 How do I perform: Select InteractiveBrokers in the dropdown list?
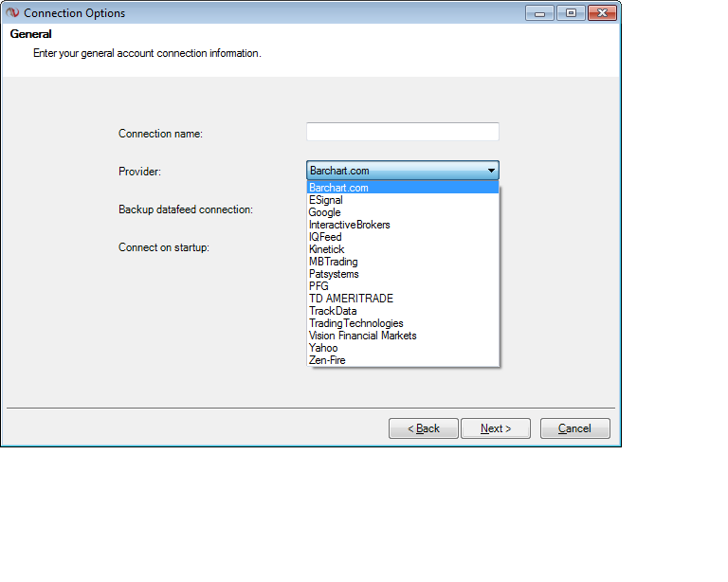click(403, 225)
